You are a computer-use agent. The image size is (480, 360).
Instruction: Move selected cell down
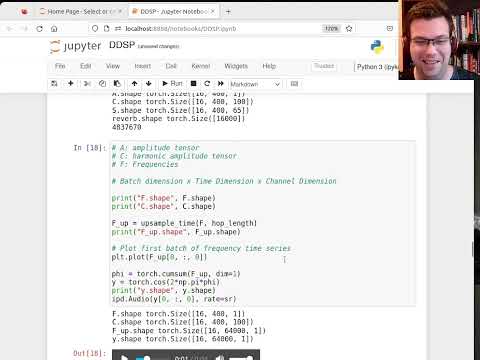coord(149,84)
